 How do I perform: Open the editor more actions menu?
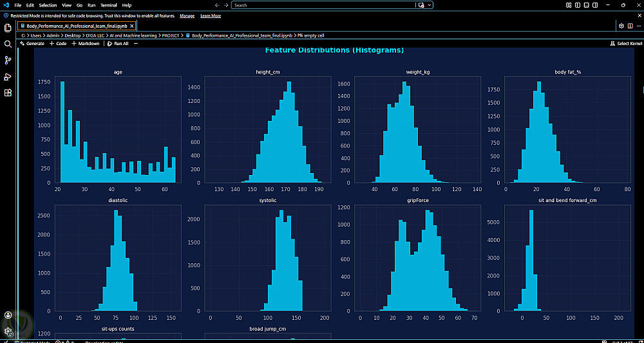[638, 26]
